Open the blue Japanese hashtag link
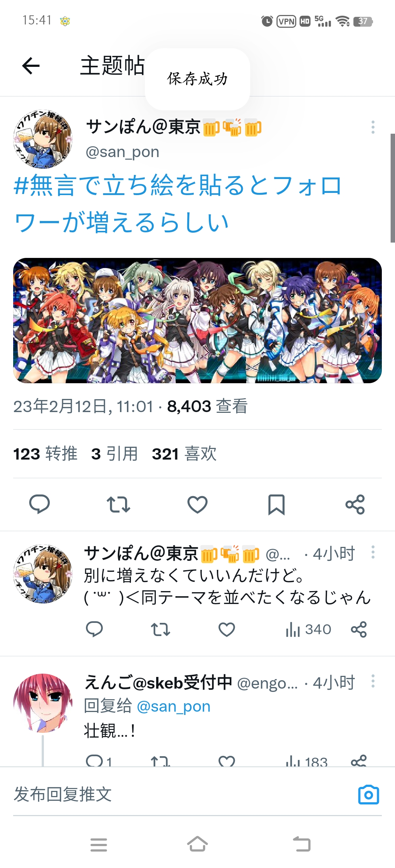This screenshot has height=868, width=395. click(177, 203)
